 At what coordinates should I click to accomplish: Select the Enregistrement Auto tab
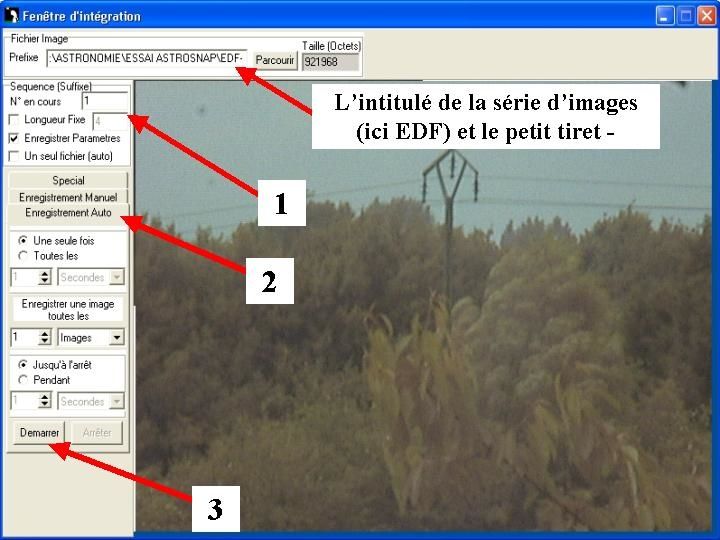pos(68,213)
